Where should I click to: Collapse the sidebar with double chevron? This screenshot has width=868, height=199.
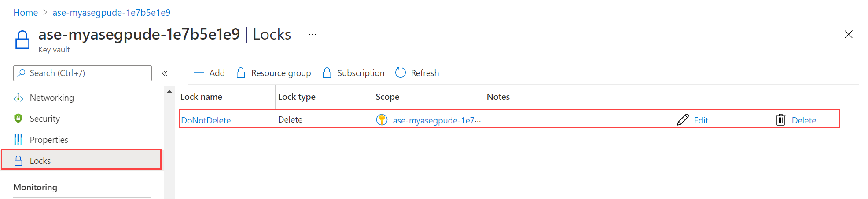[165, 73]
